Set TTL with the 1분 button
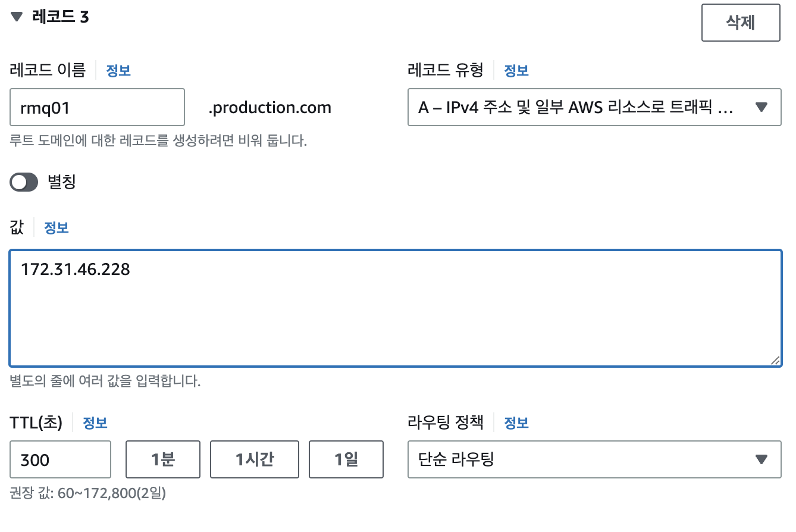The height and width of the screenshot is (532, 796). [162, 459]
